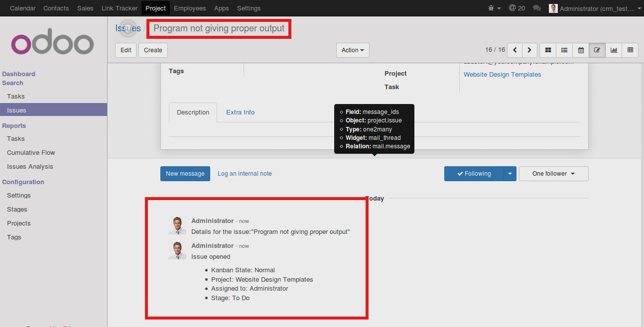
Task: Click the 16 / 16 pager counter
Action: pos(495,50)
